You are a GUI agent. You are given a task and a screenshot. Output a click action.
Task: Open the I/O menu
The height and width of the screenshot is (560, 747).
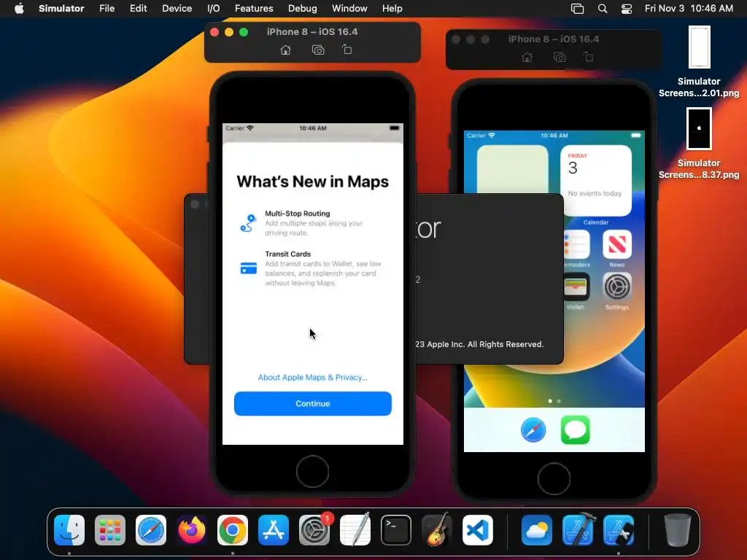(214, 8)
